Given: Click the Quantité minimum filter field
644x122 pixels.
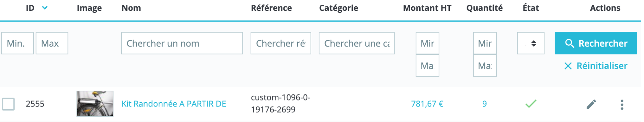Looking at the screenshot, I should pyautogui.click(x=485, y=43).
